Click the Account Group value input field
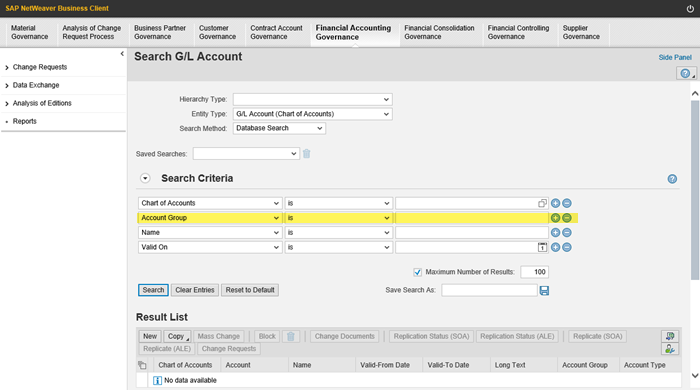This screenshot has width=700, height=390. (472, 218)
